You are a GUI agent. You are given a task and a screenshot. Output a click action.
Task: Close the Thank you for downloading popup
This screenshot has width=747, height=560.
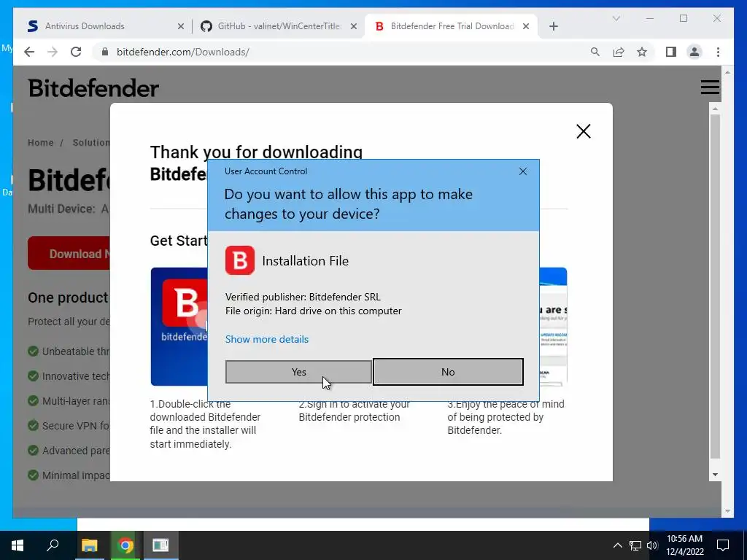(583, 131)
